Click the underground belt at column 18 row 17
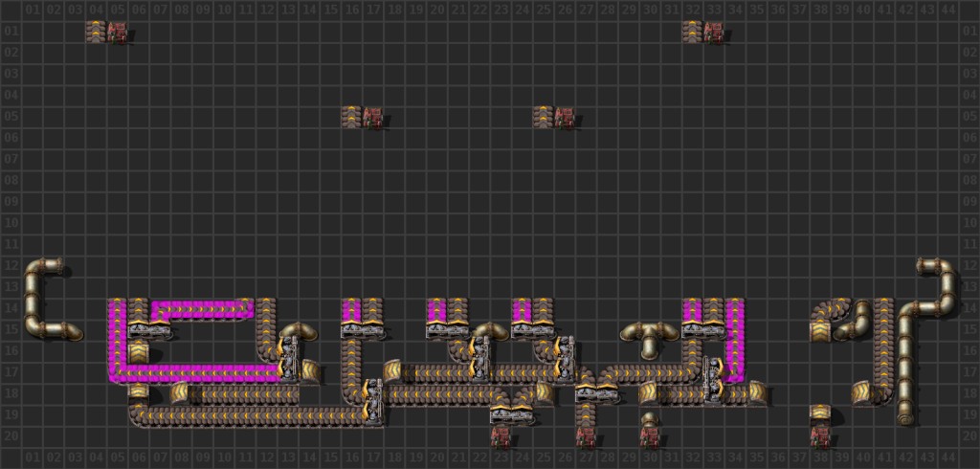 [x=392, y=371]
